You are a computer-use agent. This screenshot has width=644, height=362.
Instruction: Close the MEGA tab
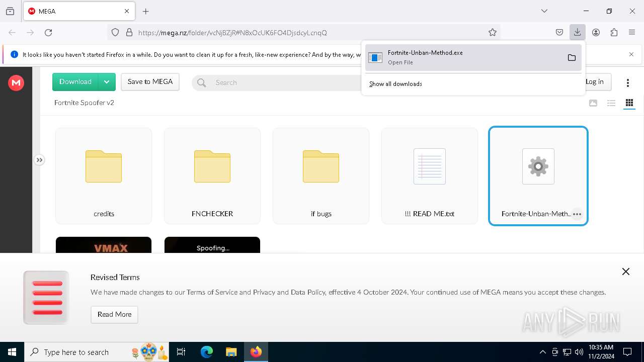pyautogui.click(x=127, y=11)
